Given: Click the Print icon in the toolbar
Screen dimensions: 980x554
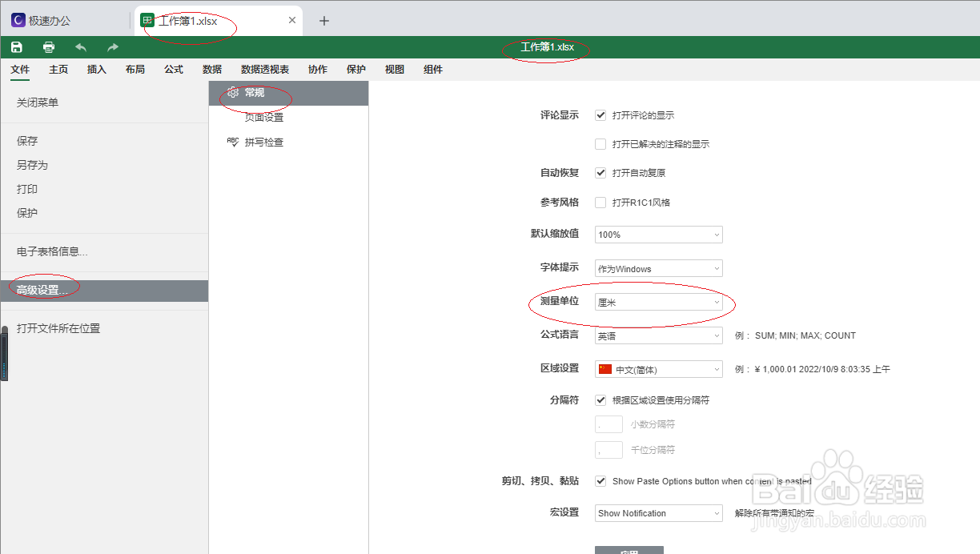Looking at the screenshot, I should click(48, 46).
